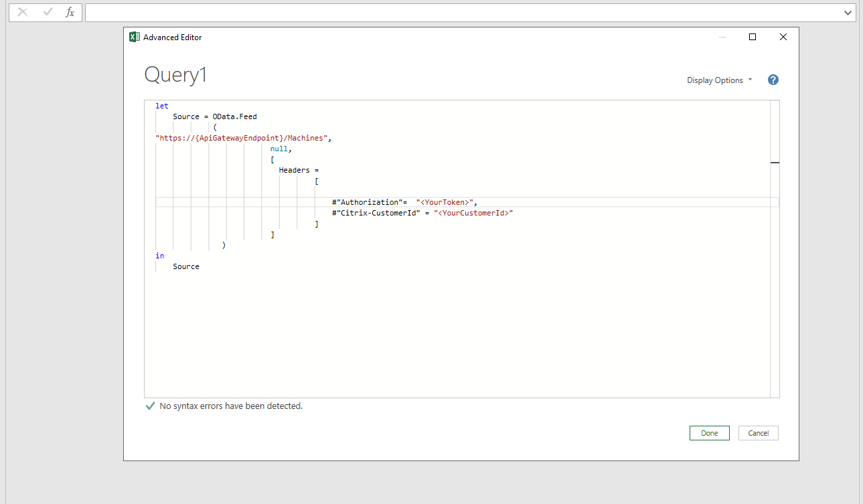Minimize the Advanced Editor dialog
The height and width of the screenshot is (504, 863).
click(722, 37)
